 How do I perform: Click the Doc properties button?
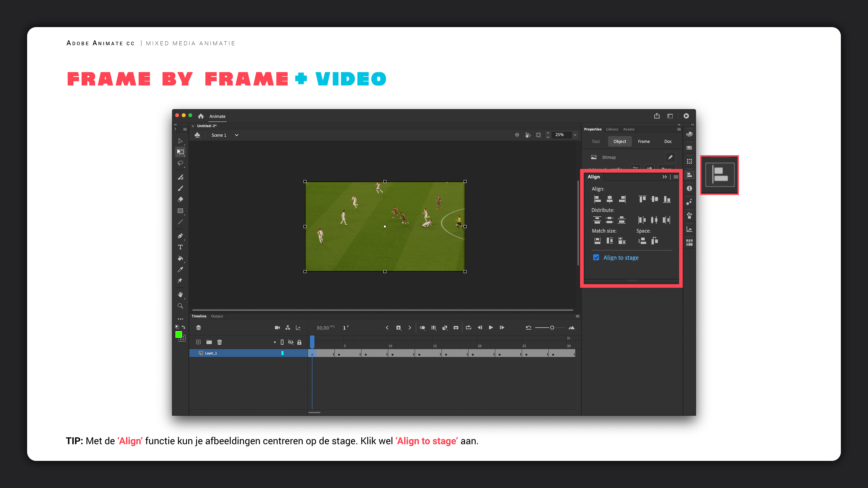(668, 141)
